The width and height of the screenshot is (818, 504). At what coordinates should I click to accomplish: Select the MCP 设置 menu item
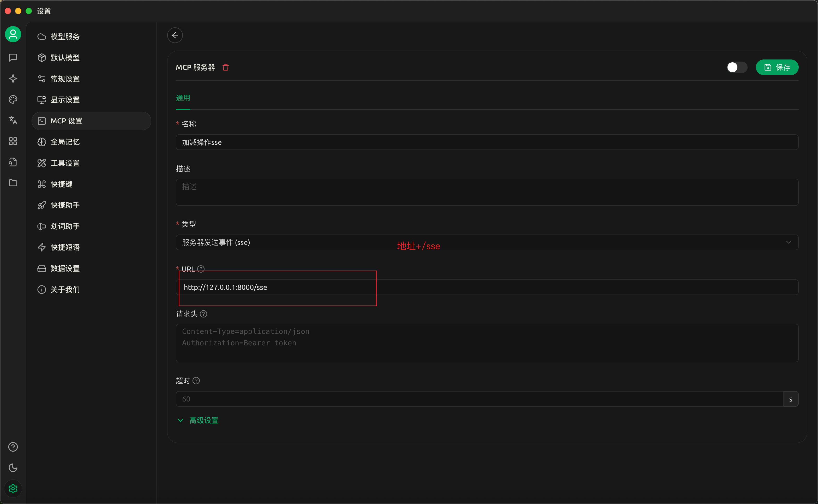click(x=91, y=121)
